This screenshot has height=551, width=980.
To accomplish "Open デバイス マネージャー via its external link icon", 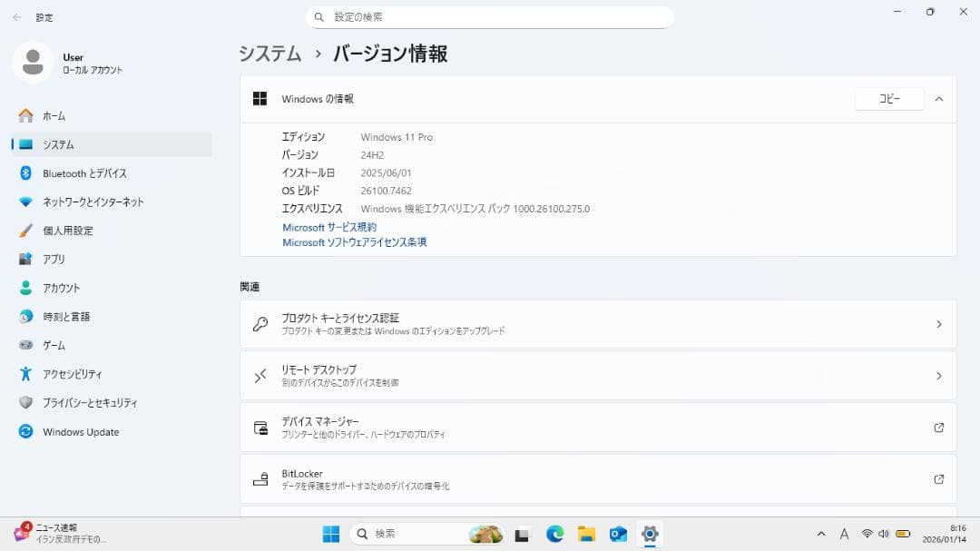I will tap(940, 428).
